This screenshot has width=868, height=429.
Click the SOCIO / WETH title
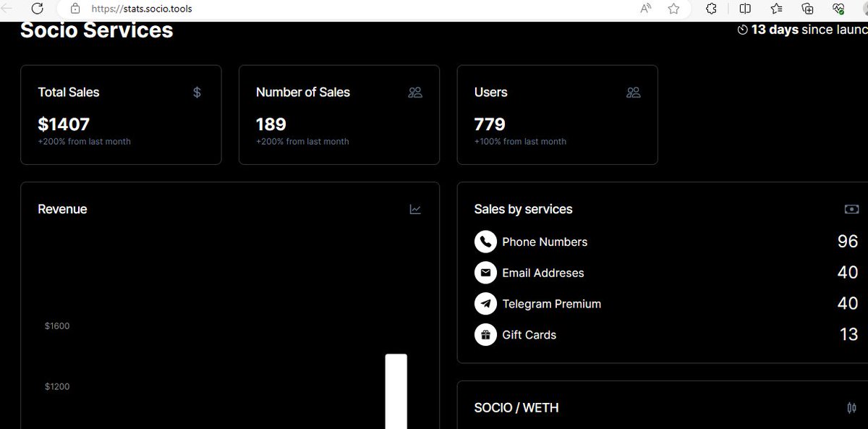(516, 408)
